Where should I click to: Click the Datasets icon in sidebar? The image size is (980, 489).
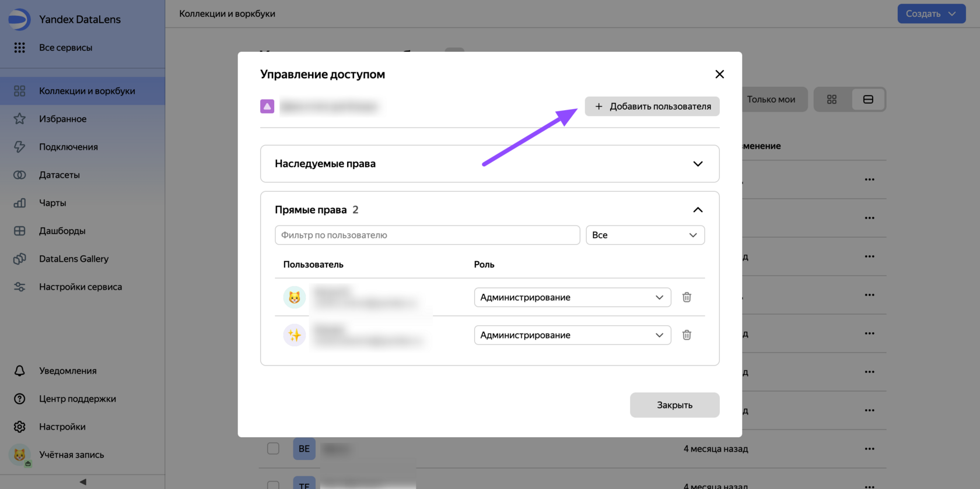click(19, 175)
